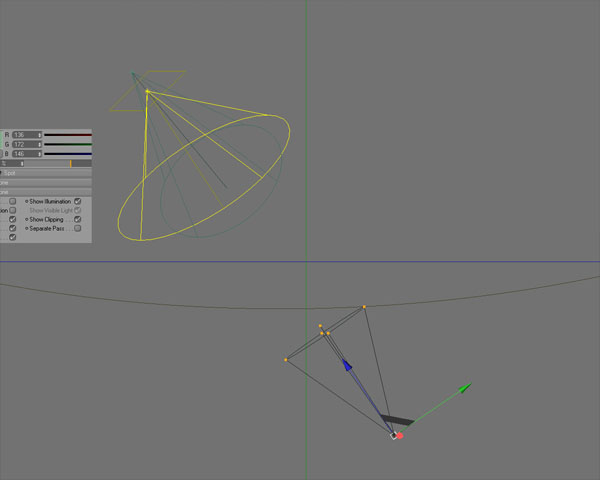Open the dropdown directly below Spot
600x480 pixels.
click(46, 183)
